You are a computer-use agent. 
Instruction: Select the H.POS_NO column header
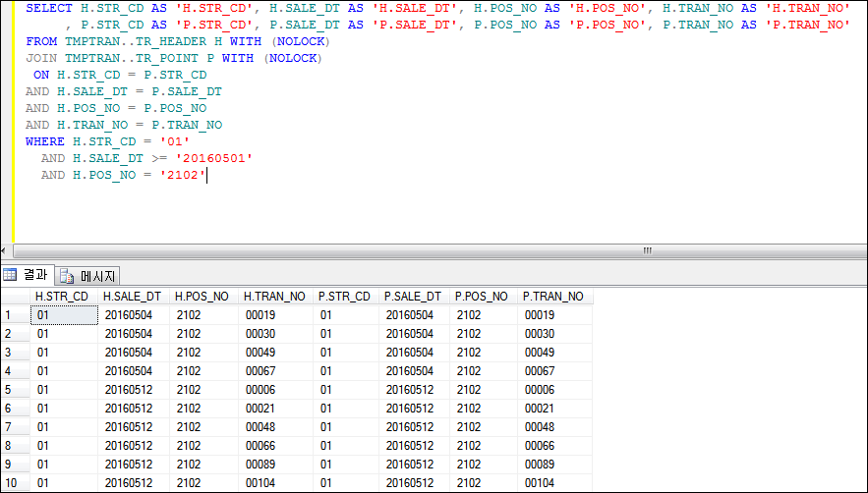(203, 297)
